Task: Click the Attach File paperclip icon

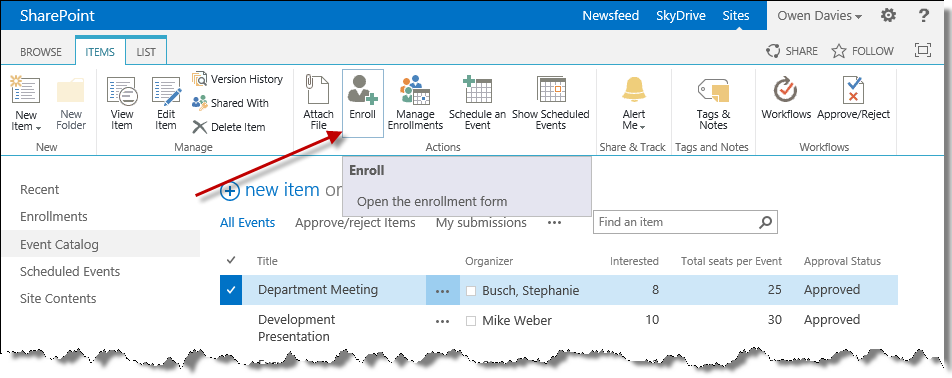Action: coord(318,90)
